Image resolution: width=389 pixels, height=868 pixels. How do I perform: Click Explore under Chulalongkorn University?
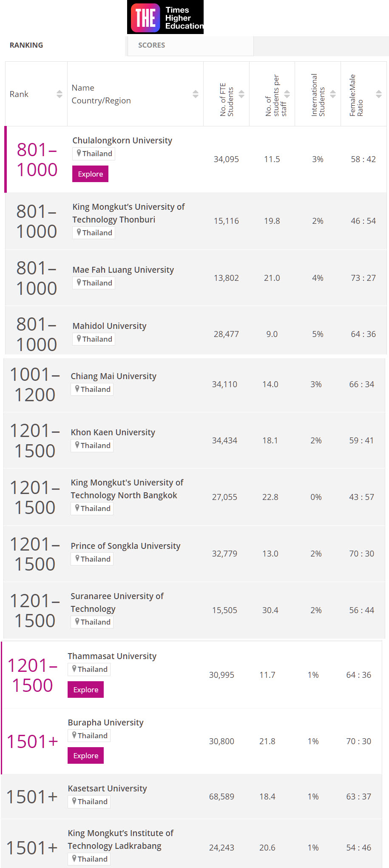click(90, 174)
